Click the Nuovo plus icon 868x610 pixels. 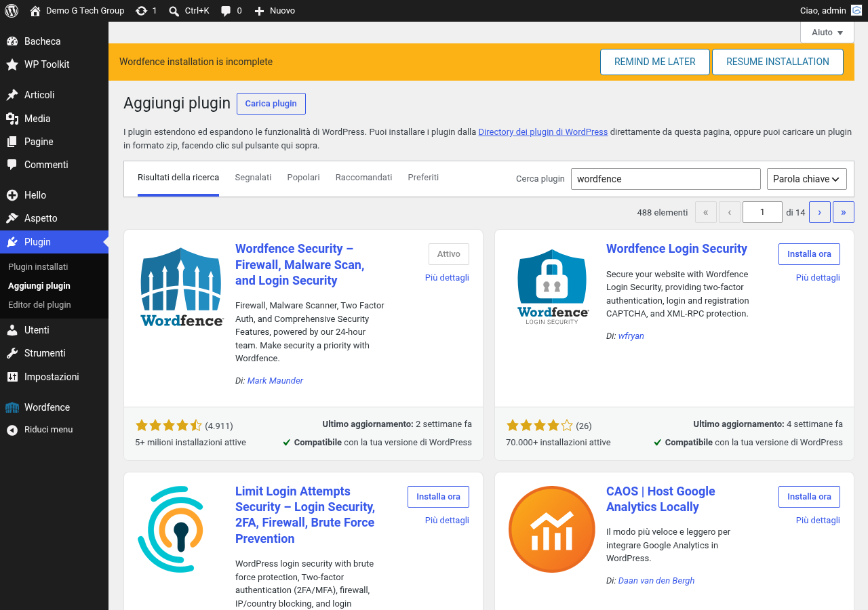pyautogui.click(x=259, y=11)
